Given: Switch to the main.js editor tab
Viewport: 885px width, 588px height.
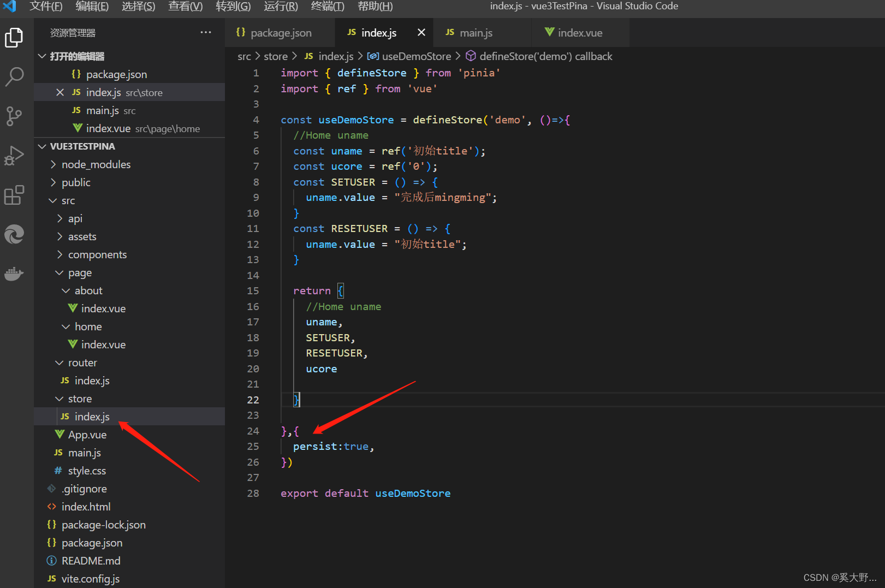Looking at the screenshot, I should click(482, 33).
